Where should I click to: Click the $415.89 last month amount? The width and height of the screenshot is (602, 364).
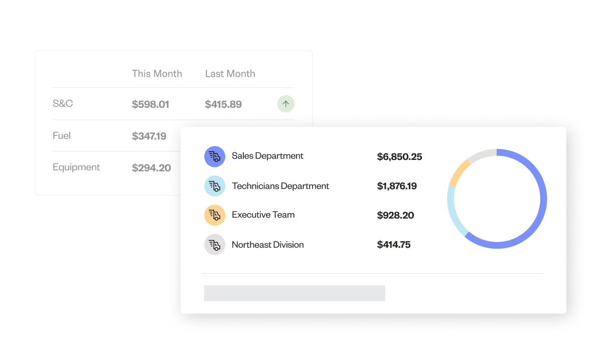tap(223, 104)
